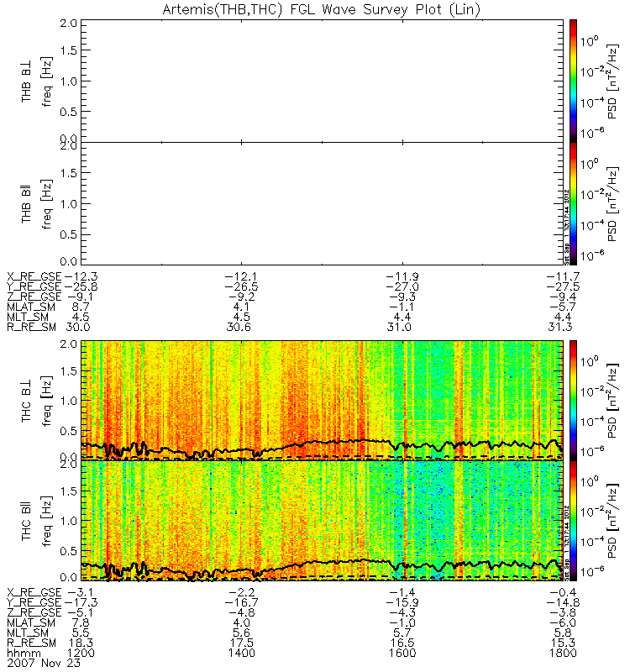The image size is (630, 672).
Task: Click the THC Y value -14.8
Action: click(563, 602)
